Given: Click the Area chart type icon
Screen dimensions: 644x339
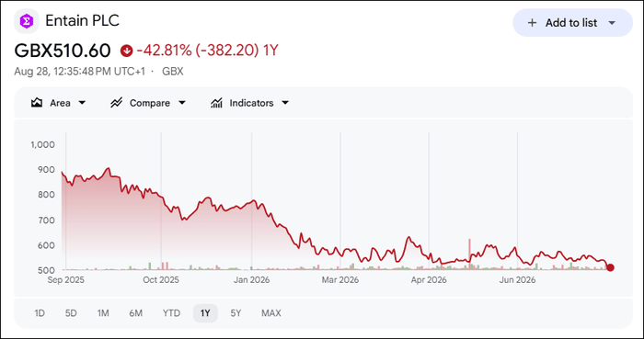Looking at the screenshot, I should 37,103.
